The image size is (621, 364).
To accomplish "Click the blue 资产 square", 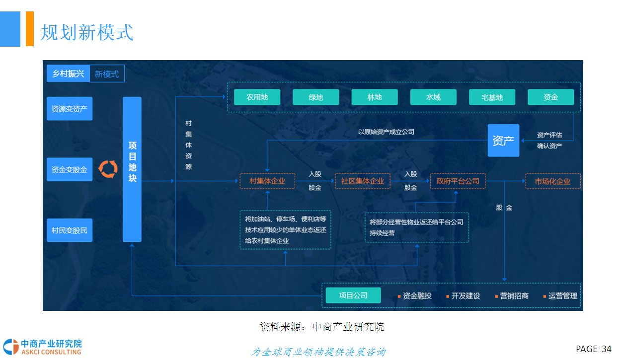I will 503,141.
